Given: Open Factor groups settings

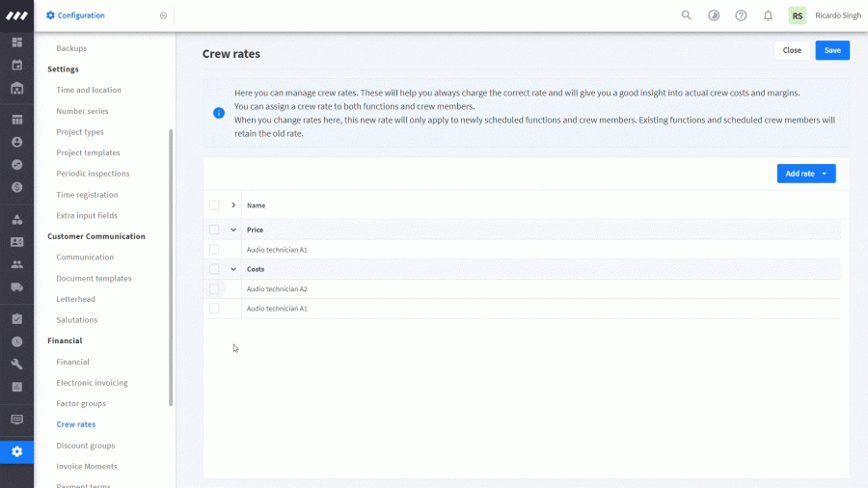Looking at the screenshot, I should [81, 403].
